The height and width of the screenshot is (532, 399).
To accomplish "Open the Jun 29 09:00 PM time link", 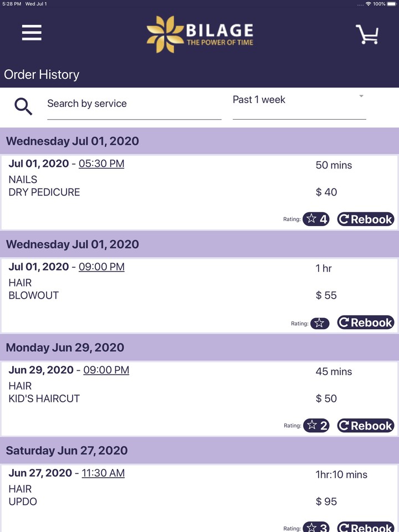I will coord(106,370).
